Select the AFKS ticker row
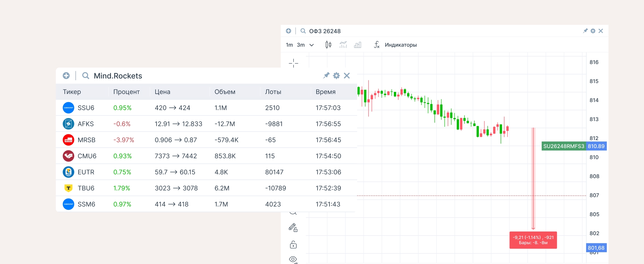 pos(206,124)
